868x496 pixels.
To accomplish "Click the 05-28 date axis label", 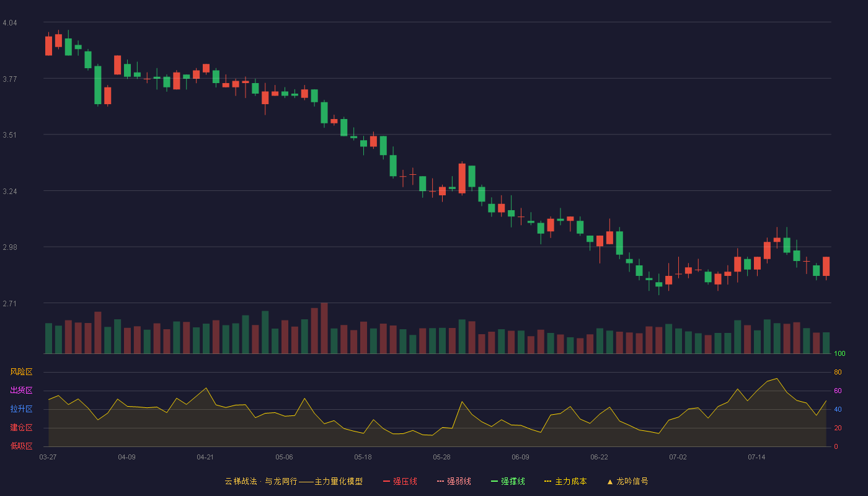I will pyautogui.click(x=441, y=457).
